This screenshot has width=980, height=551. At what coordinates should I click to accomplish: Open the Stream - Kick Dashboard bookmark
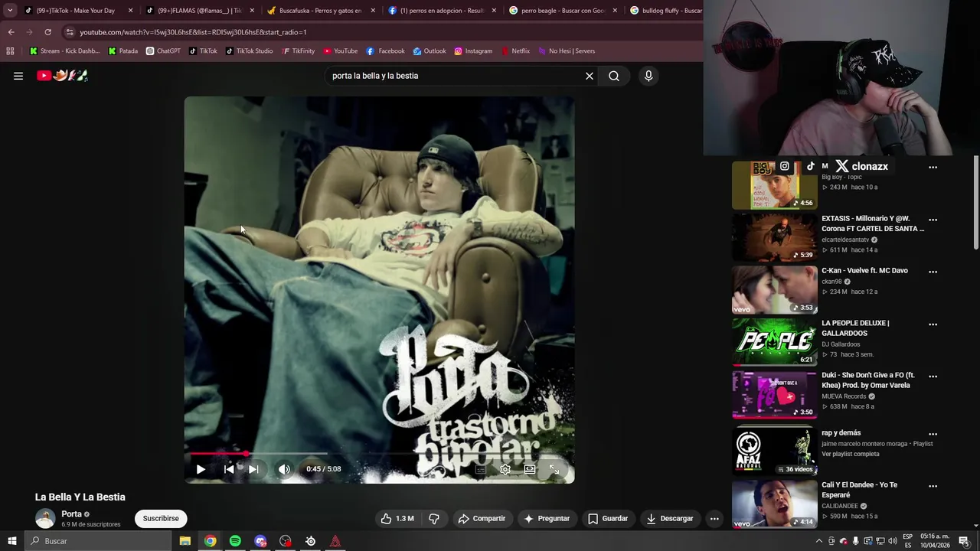[64, 51]
